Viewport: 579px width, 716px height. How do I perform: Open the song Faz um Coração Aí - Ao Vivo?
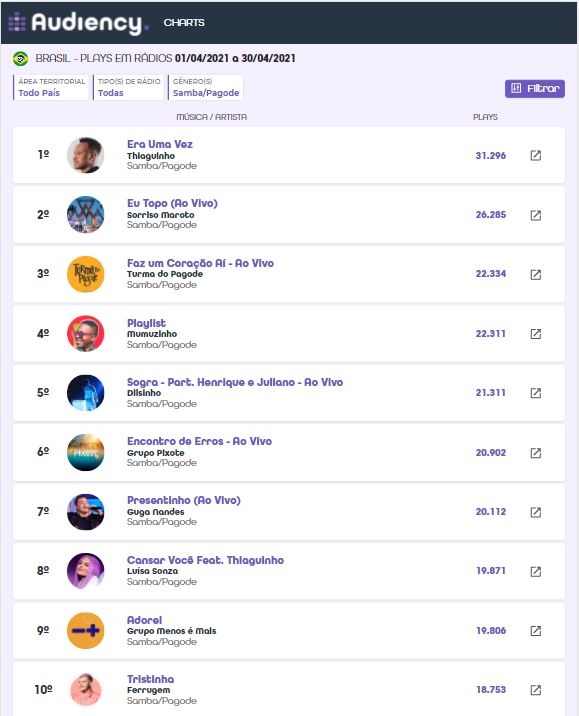(x=200, y=263)
